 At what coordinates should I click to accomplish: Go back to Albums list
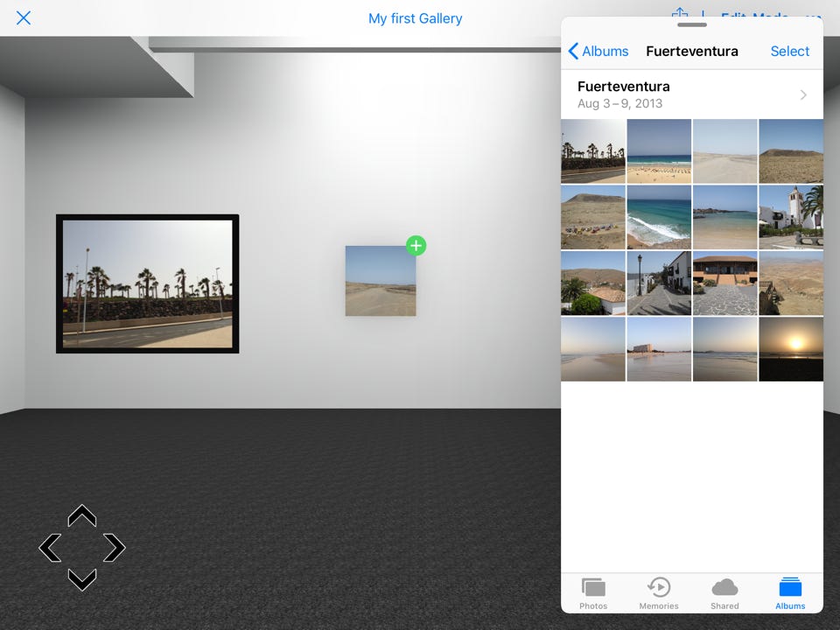598,52
